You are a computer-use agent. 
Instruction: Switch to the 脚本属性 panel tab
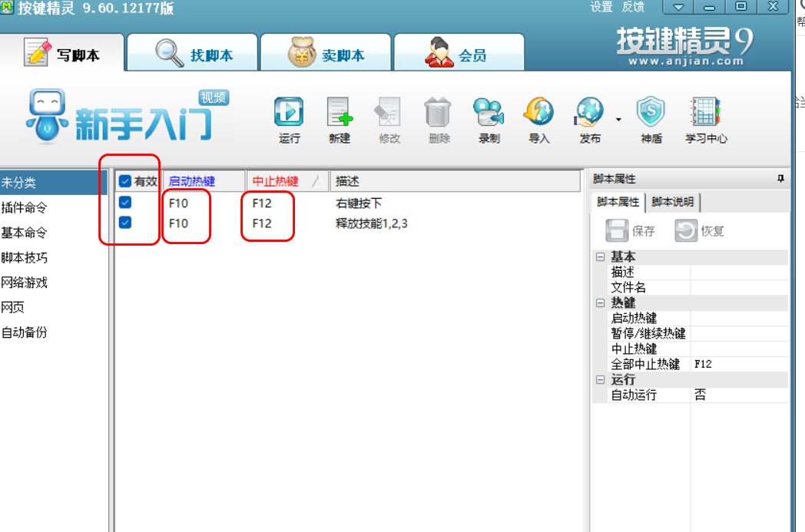[618, 202]
